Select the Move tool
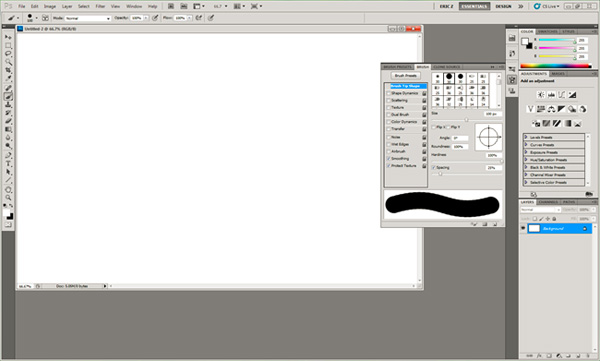Image resolution: width=600 pixels, height=361 pixels. pos(8,37)
